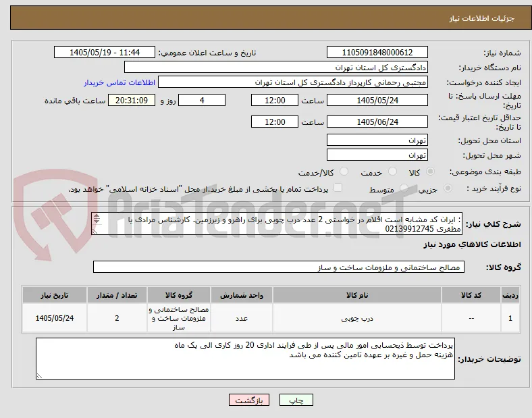Click the چاپ (print) button
The image size is (532, 418).
coord(296,400)
